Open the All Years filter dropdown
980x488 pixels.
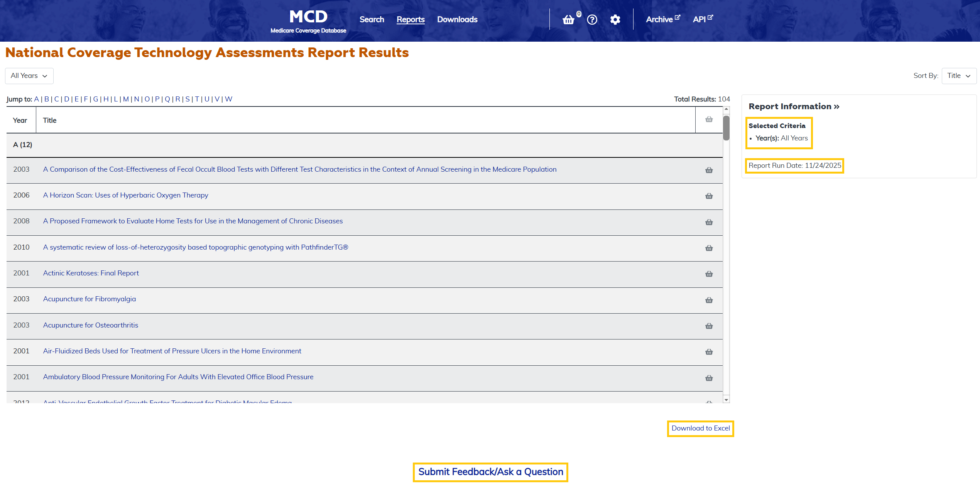(29, 76)
